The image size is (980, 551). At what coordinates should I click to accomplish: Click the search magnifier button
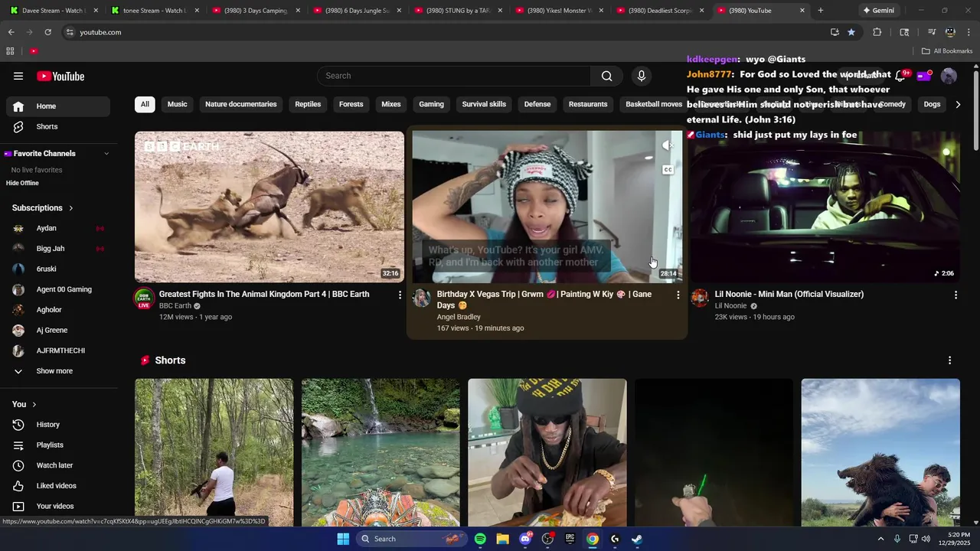606,76
